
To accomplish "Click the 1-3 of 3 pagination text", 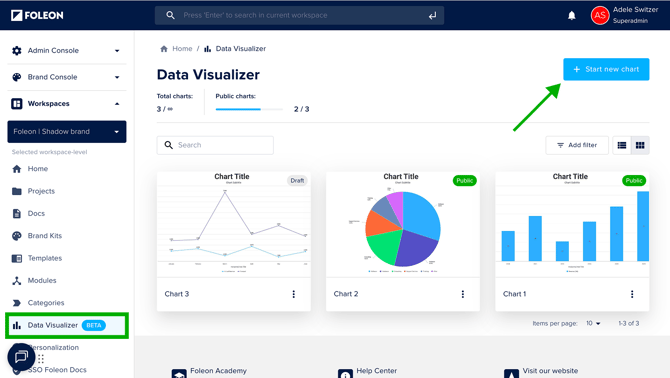I will point(629,323).
